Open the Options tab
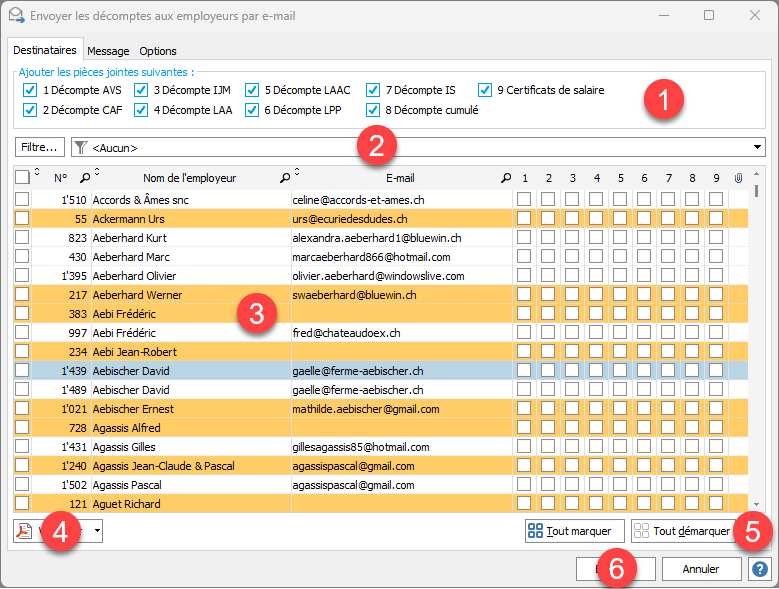779x589 pixels. [x=158, y=51]
